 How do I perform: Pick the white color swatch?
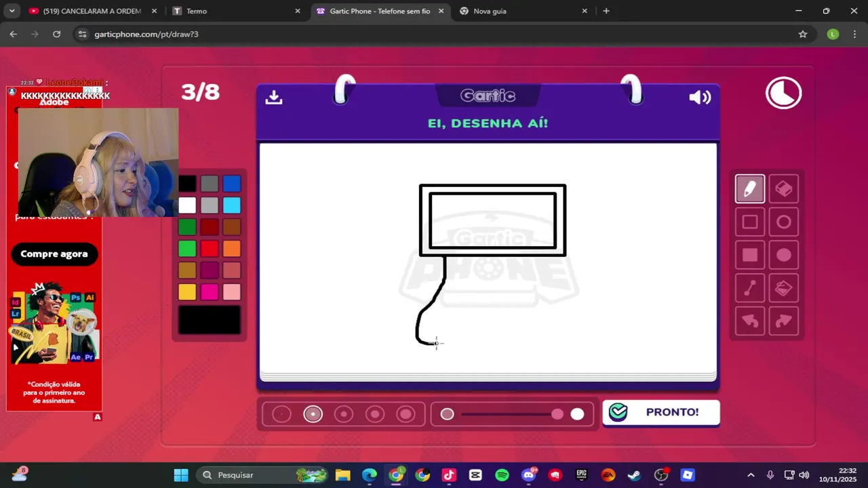tap(187, 205)
